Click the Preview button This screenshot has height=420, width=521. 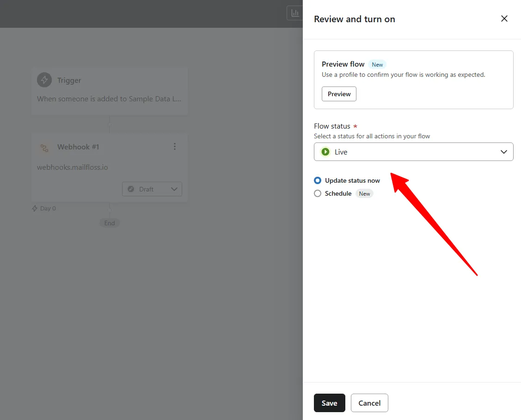click(339, 94)
